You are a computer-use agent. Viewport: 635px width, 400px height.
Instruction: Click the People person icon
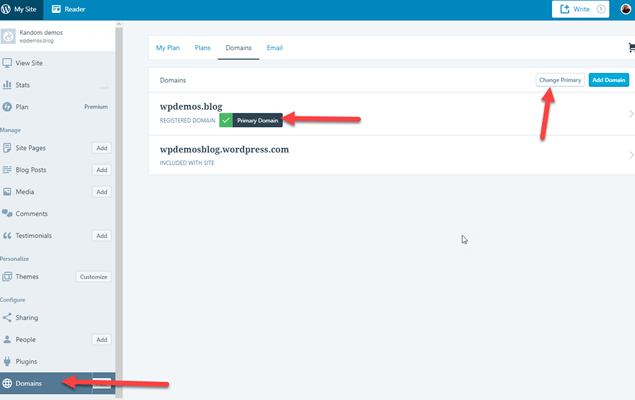pos(7,339)
